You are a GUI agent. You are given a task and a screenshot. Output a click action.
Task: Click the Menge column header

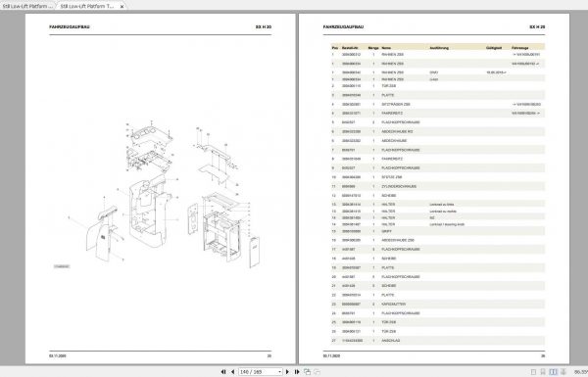pos(373,48)
